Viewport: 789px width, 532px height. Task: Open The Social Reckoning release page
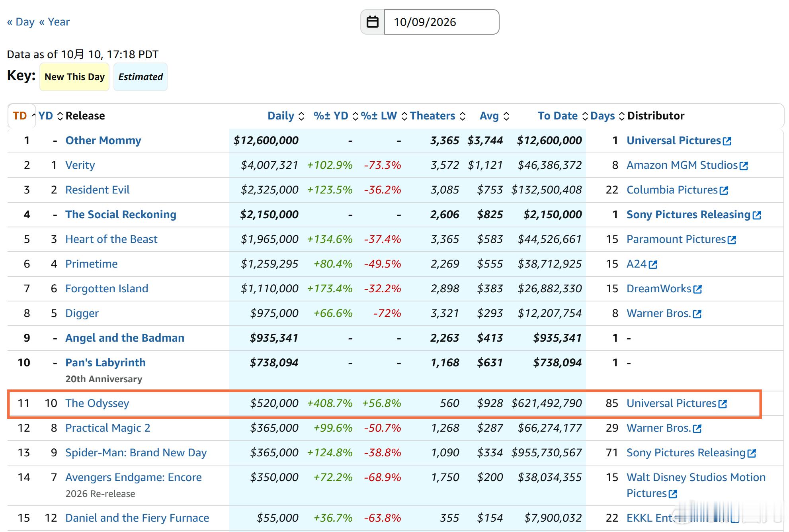point(121,215)
